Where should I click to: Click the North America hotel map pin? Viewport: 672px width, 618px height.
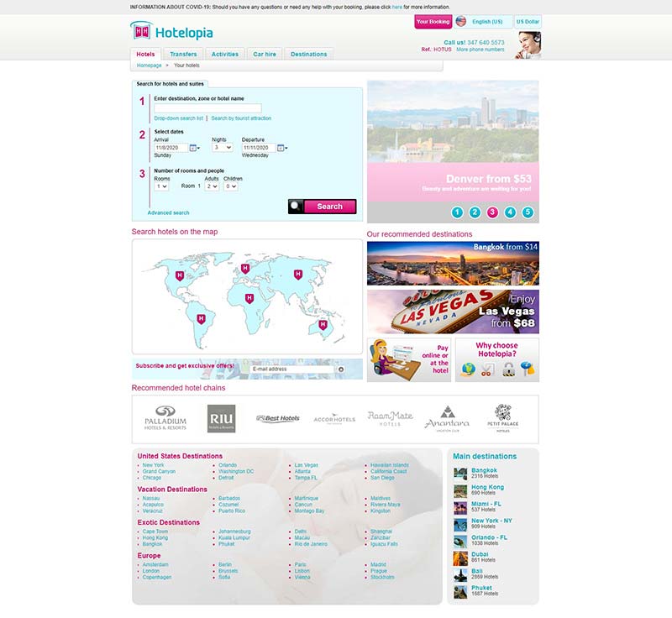[180, 275]
